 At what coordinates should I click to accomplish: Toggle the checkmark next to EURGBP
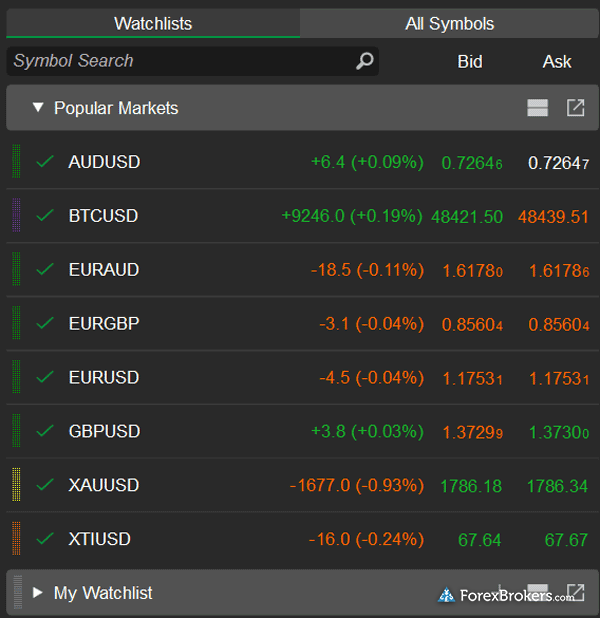coord(45,324)
